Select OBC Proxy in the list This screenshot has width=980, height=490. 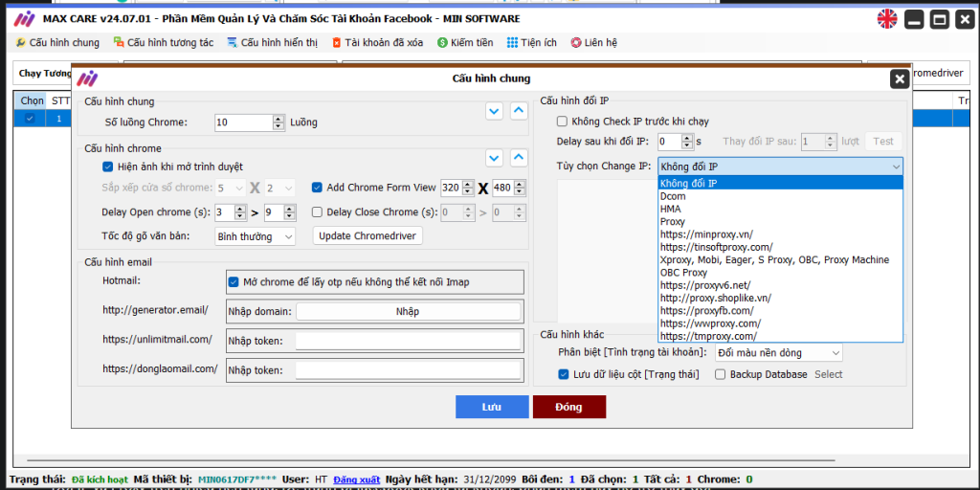pos(780,273)
